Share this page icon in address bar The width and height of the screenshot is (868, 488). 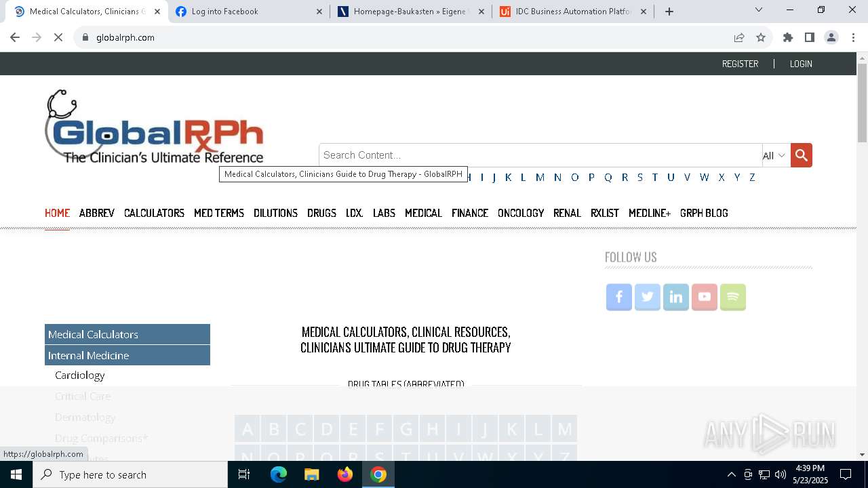[x=739, y=37]
